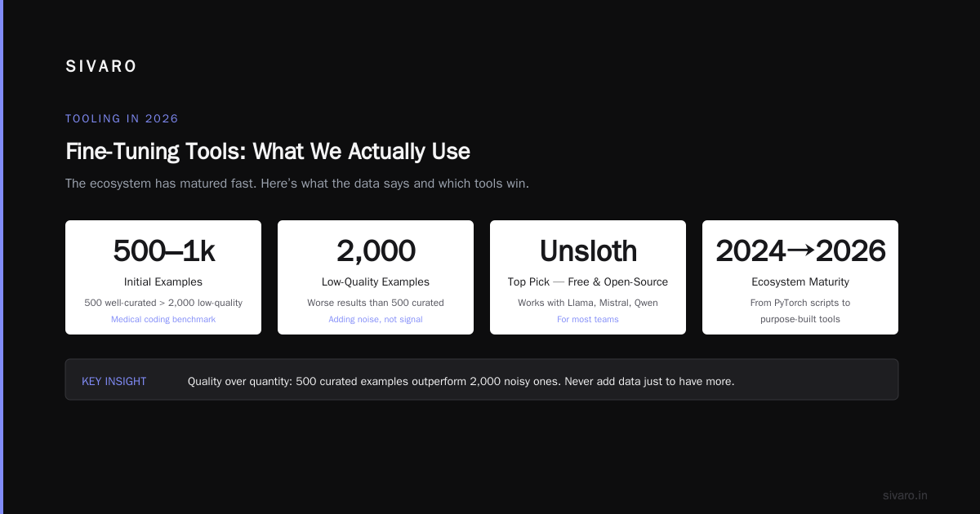The image size is (980, 514).
Task: Click From PyTorch scripts description text
Action: pyautogui.click(x=800, y=311)
